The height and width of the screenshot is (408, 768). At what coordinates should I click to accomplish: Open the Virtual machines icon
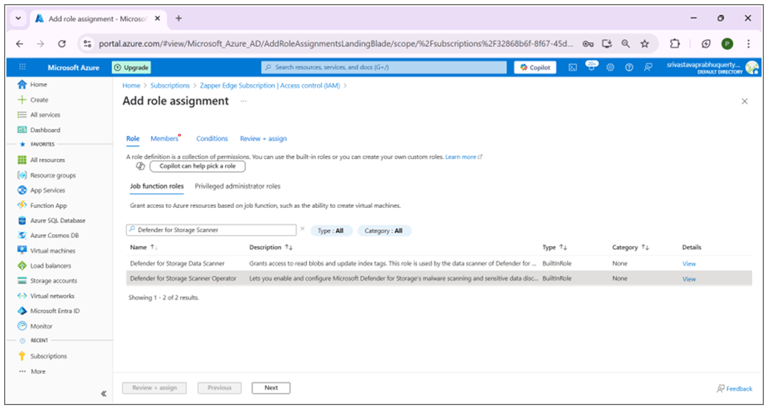(x=22, y=250)
